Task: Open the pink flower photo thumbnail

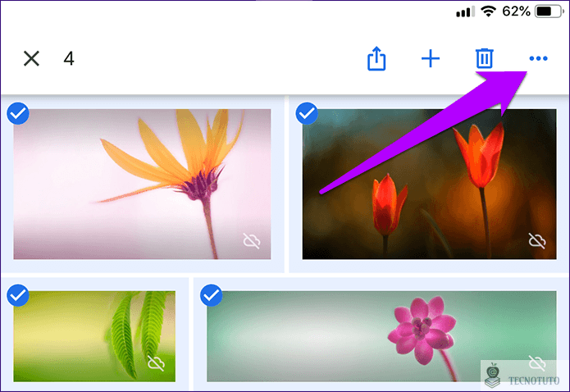Action: click(381, 336)
